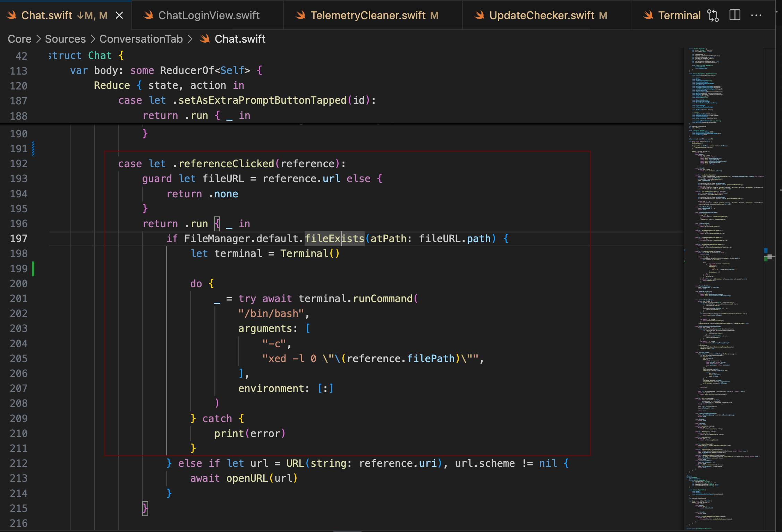Click the url.scheme expression on line 212
This screenshot has width=782, height=532.
(485, 463)
